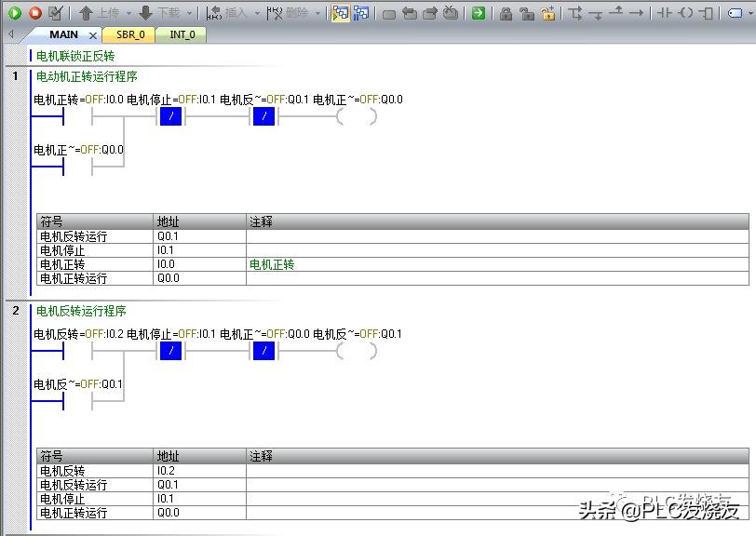Toggle the pause status icon
The image size is (756, 536).
(x=361, y=13)
